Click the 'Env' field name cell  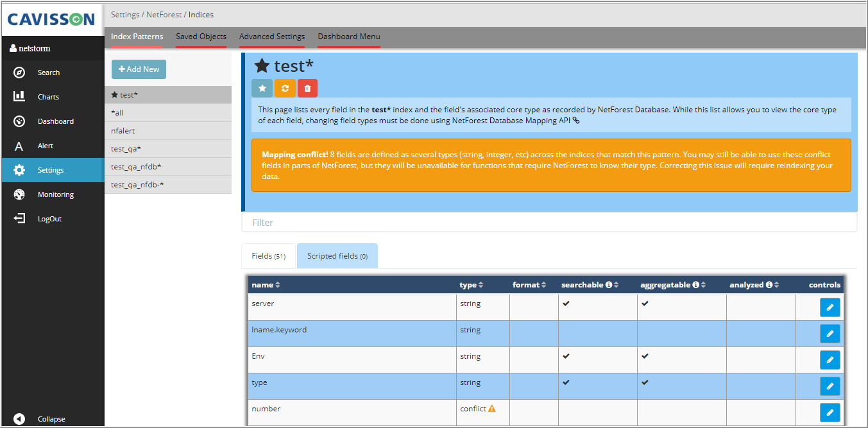point(352,360)
